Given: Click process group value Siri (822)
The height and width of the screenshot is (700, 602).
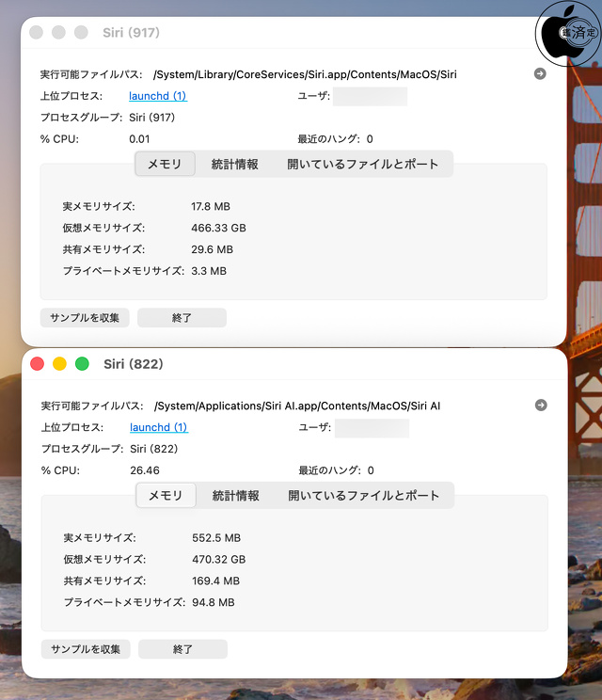Looking at the screenshot, I should 154,449.
